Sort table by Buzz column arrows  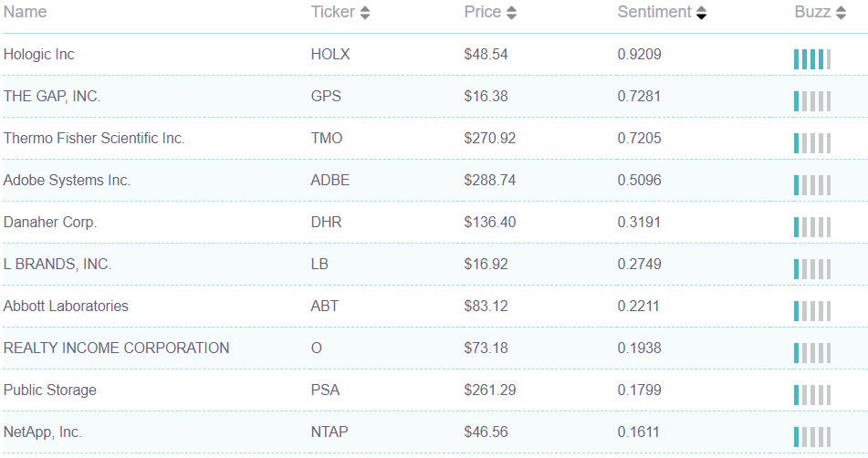coord(841,13)
